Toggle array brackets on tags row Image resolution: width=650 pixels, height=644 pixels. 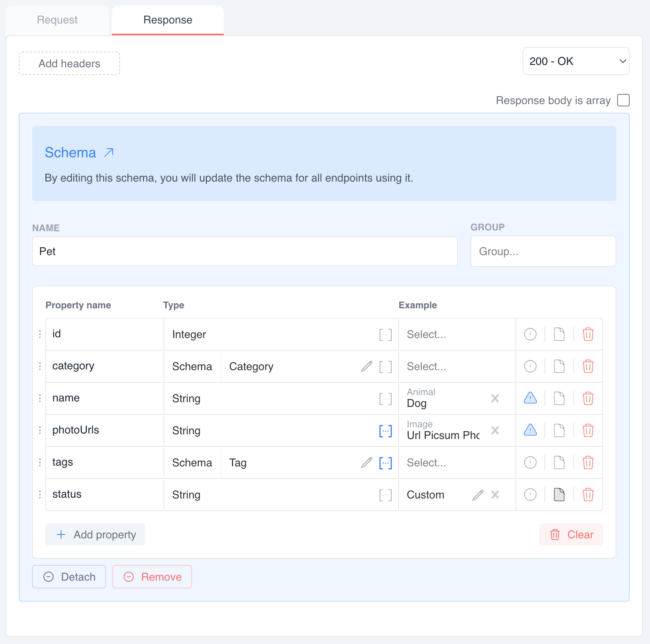385,463
